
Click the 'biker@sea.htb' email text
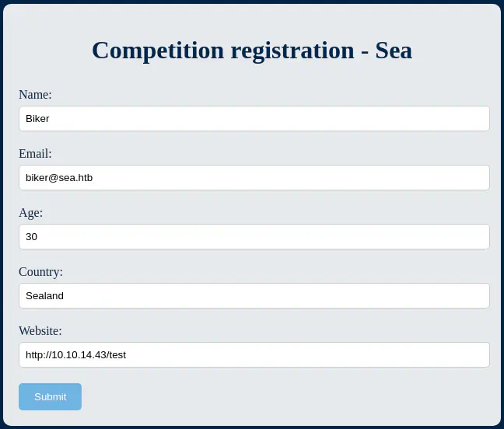pos(59,178)
